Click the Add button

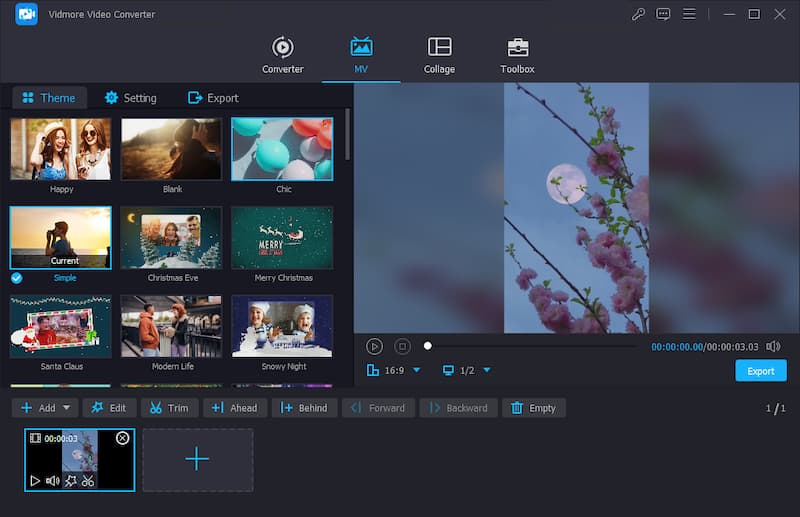pyautogui.click(x=38, y=408)
